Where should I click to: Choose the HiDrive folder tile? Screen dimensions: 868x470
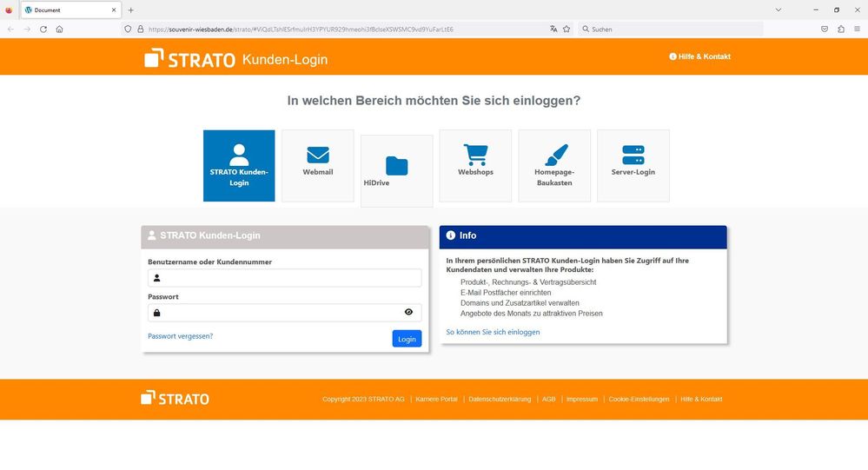(396, 170)
